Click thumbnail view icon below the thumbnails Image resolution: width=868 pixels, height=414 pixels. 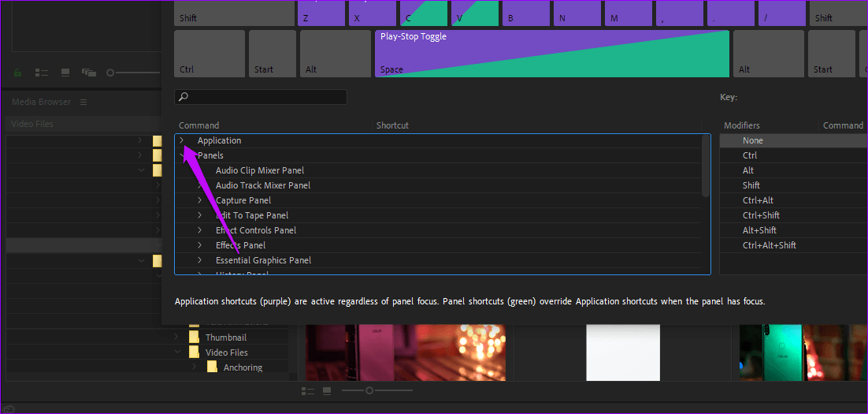pyautogui.click(x=326, y=391)
